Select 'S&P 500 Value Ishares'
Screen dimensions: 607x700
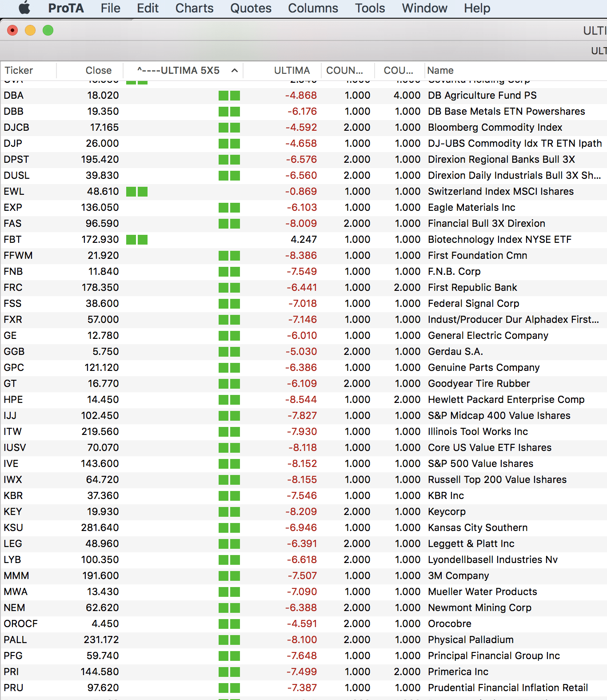point(480,464)
